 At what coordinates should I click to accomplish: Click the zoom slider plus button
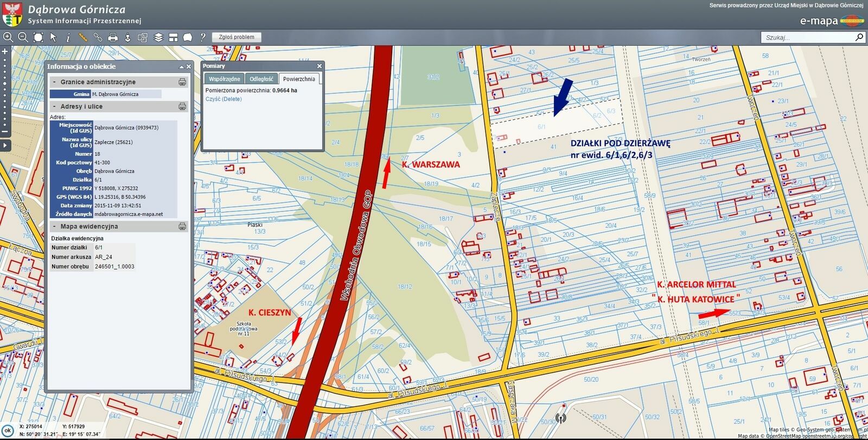[5, 52]
